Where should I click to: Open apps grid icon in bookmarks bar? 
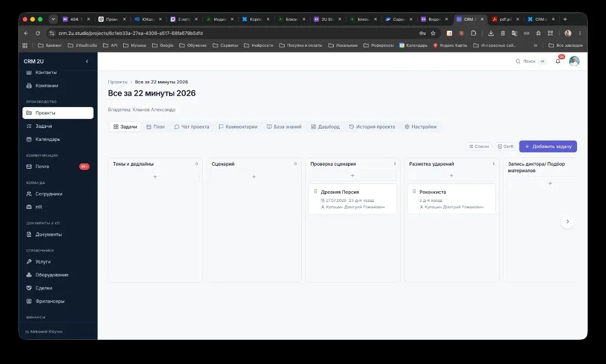pyautogui.click(x=25, y=45)
